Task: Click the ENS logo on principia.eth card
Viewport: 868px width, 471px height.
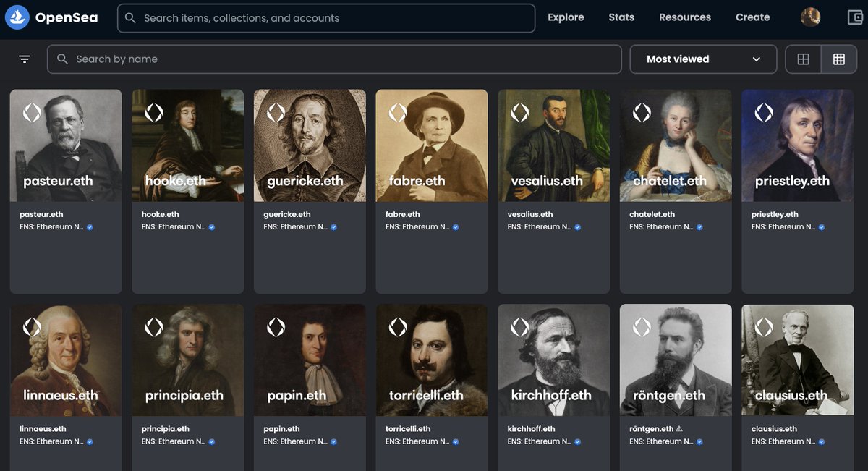Action: tap(154, 327)
